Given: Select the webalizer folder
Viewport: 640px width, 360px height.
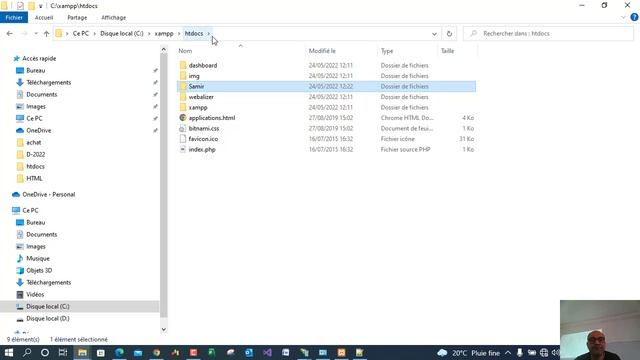Looking at the screenshot, I should pos(201,97).
